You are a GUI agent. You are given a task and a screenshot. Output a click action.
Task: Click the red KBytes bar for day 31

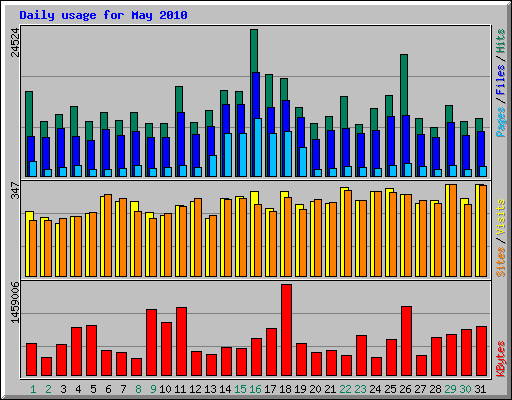point(481,351)
